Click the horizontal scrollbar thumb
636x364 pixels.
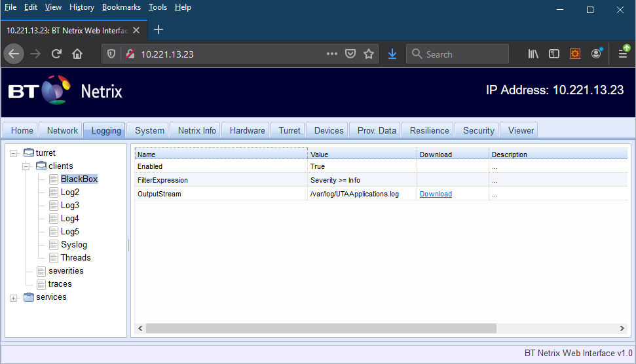coord(321,329)
